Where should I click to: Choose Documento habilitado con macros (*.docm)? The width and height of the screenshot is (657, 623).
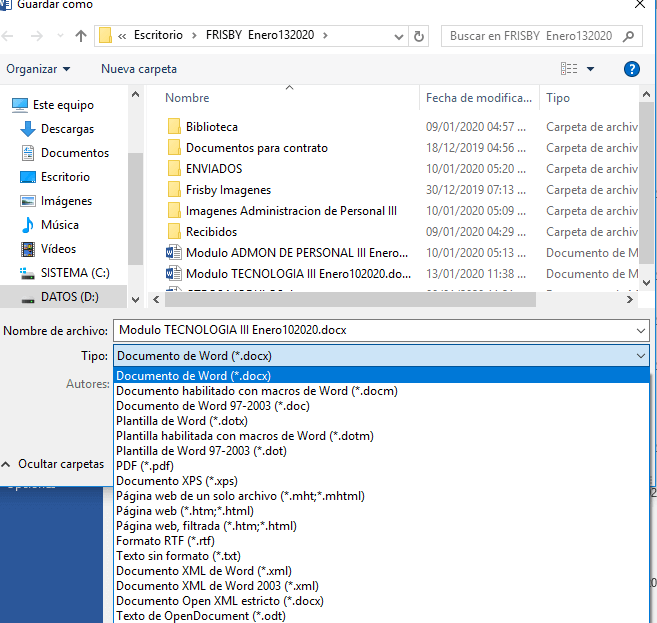click(x=381, y=390)
